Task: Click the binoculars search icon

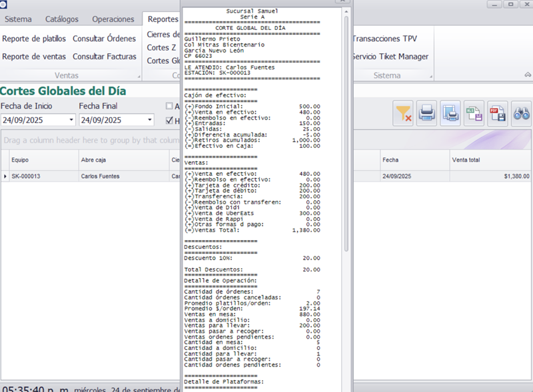Action: (521, 114)
